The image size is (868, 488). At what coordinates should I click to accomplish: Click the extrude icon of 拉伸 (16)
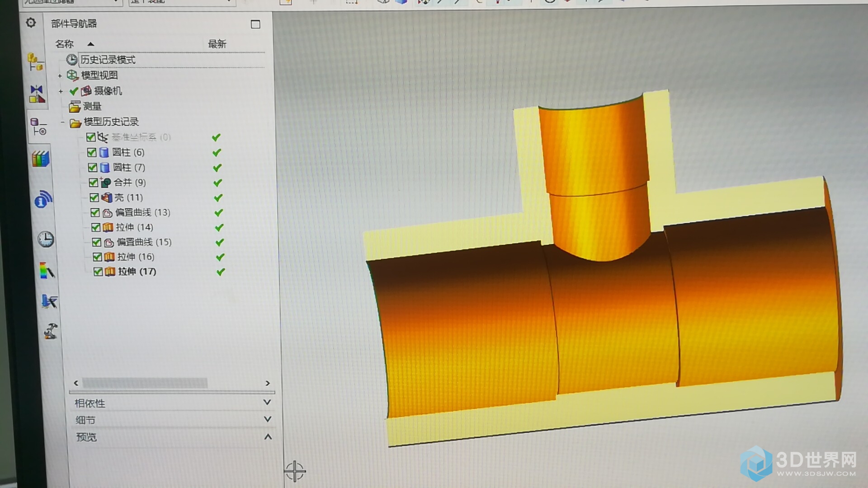tap(109, 257)
